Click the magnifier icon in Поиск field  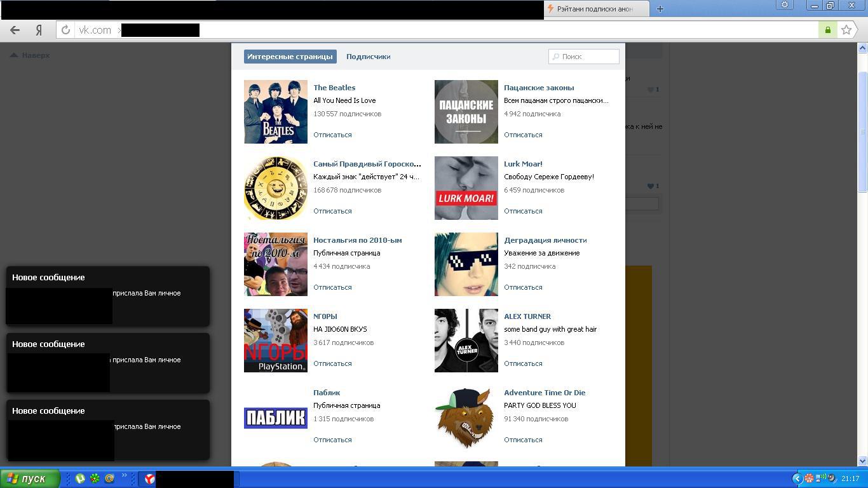pos(556,57)
